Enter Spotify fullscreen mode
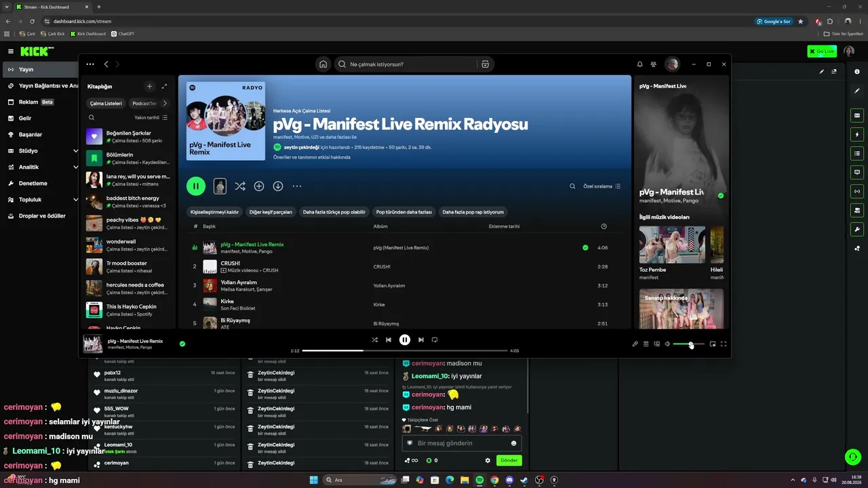 pyautogui.click(x=724, y=344)
